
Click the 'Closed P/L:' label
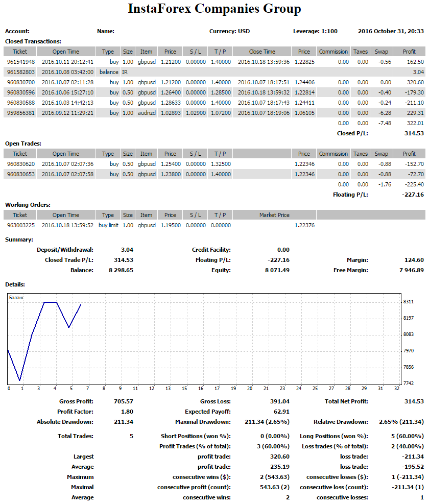coord(352,133)
